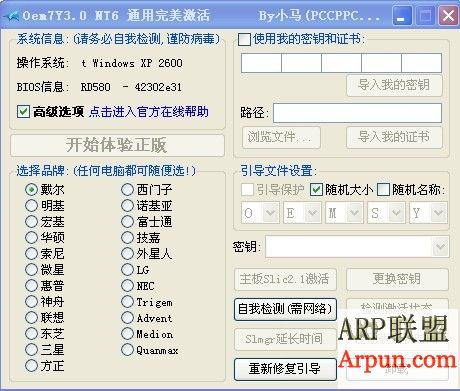This screenshot has height=391, width=460.
Task: Pick the 富士通 radio button
Action: (127, 222)
